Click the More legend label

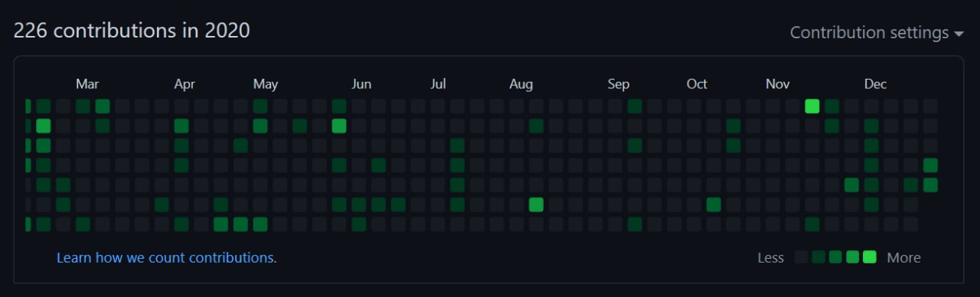904,258
